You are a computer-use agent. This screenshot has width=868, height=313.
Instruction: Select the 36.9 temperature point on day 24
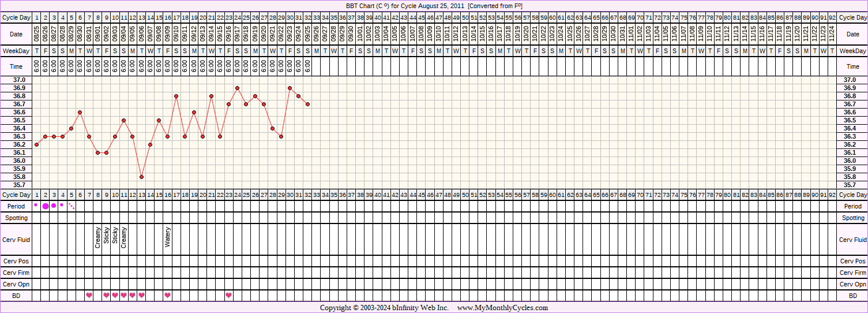click(x=238, y=88)
